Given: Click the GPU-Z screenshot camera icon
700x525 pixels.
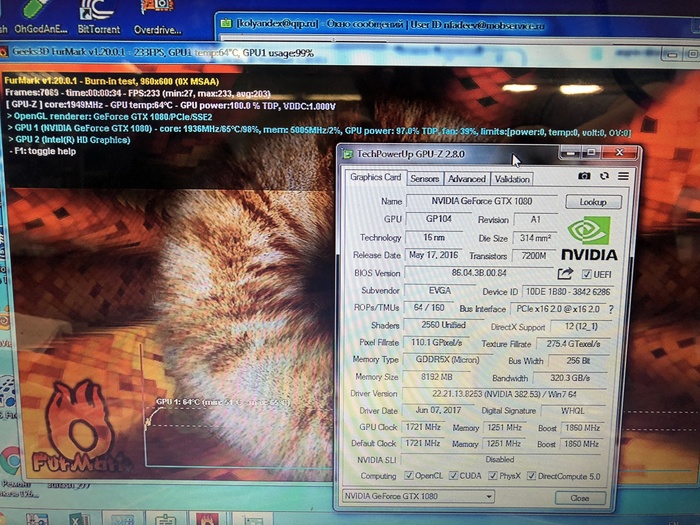Looking at the screenshot, I should [584, 176].
